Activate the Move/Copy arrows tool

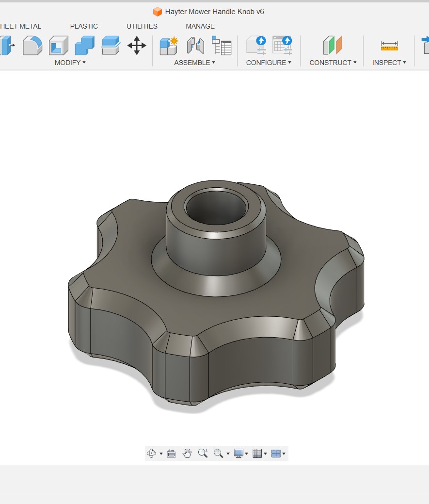tap(137, 46)
